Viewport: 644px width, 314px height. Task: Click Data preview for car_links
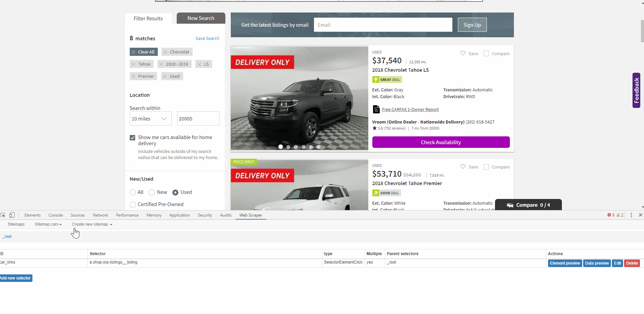coord(597,263)
